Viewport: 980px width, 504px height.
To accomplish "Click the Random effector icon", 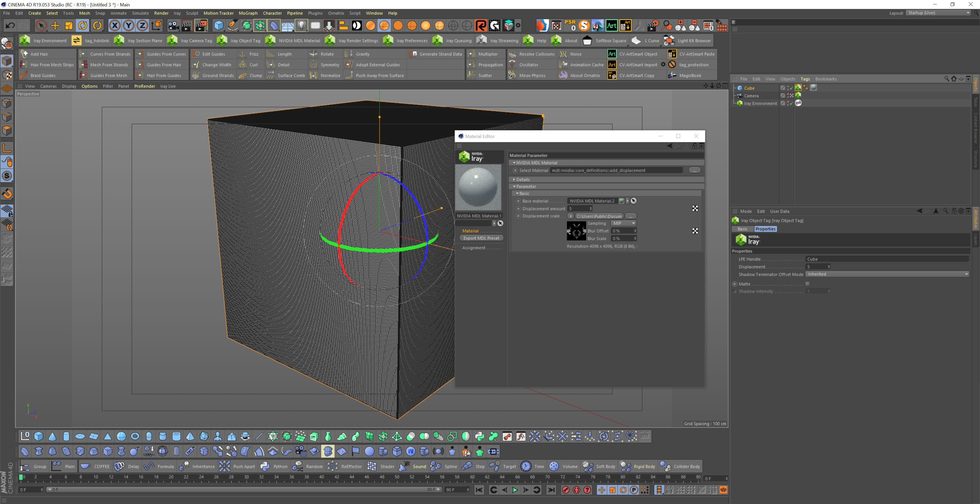I will (x=298, y=466).
